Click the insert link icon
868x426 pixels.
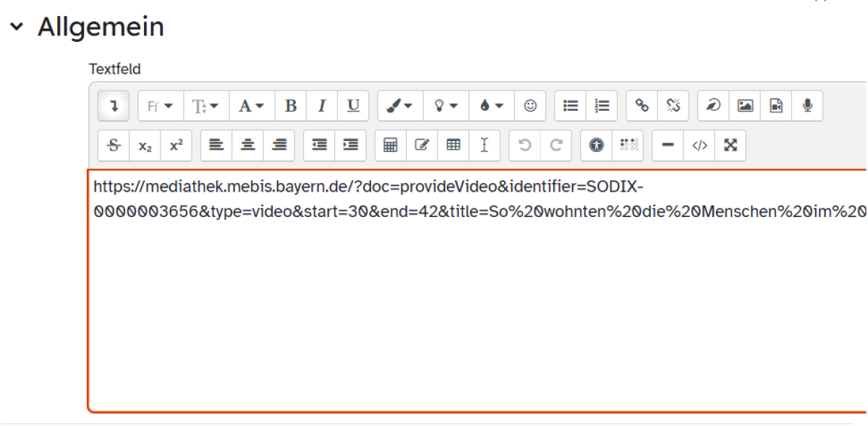tap(642, 106)
